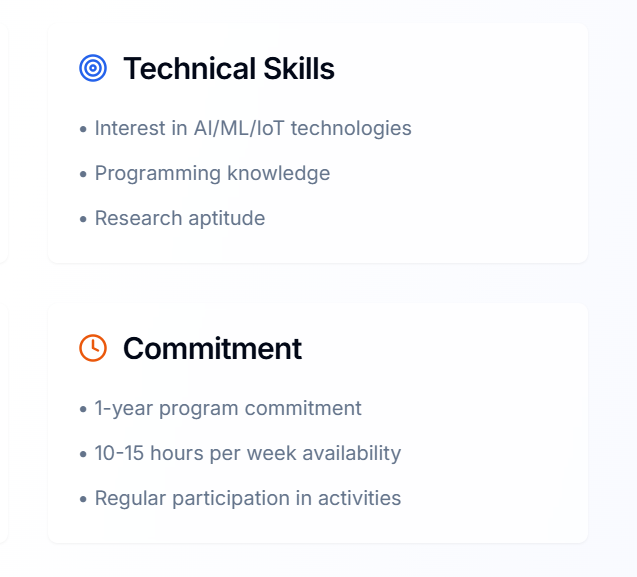Click the word 'technologies' in first bullet
The width and height of the screenshot is (637, 577).
tap(351, 129)
